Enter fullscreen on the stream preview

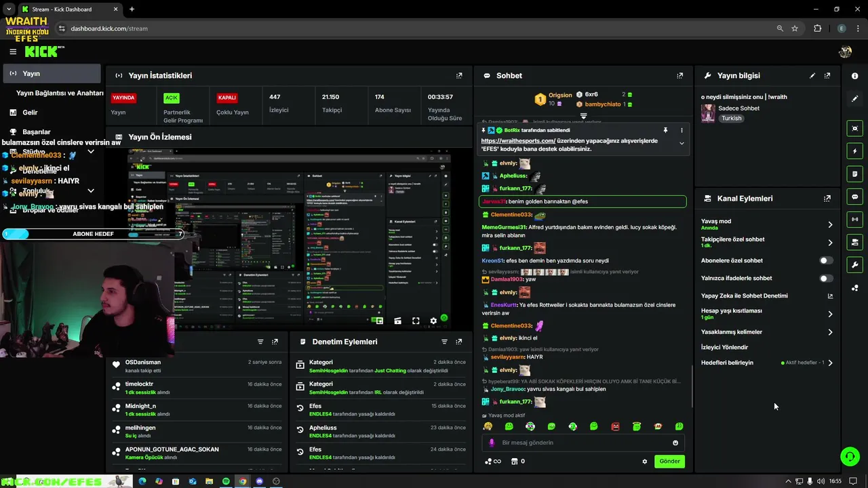(x=416, y=321)
